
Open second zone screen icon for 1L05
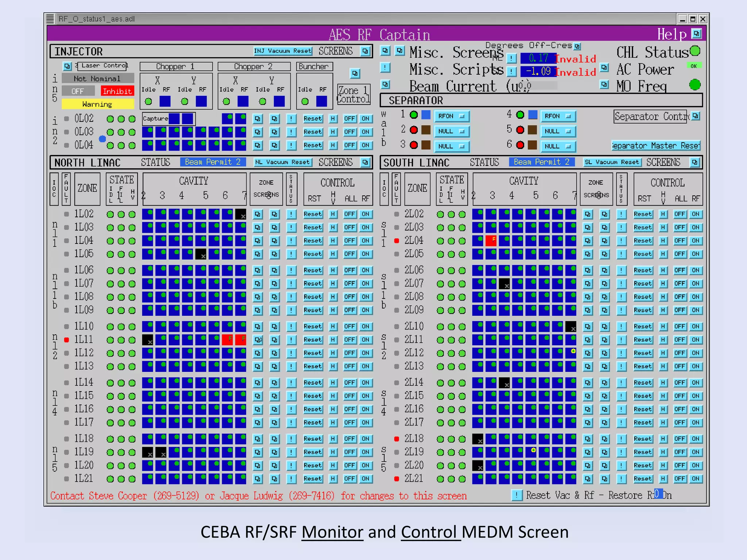point(274,254)
